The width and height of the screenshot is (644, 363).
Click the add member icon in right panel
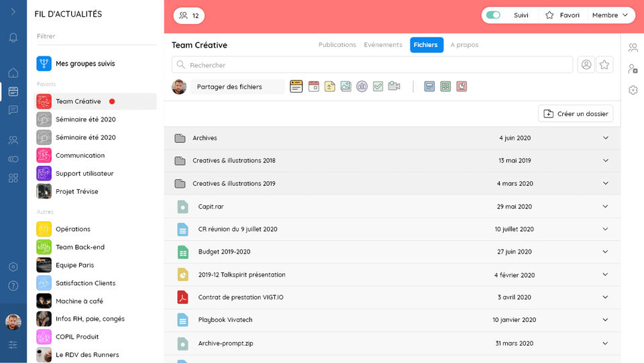pos(633,68)
